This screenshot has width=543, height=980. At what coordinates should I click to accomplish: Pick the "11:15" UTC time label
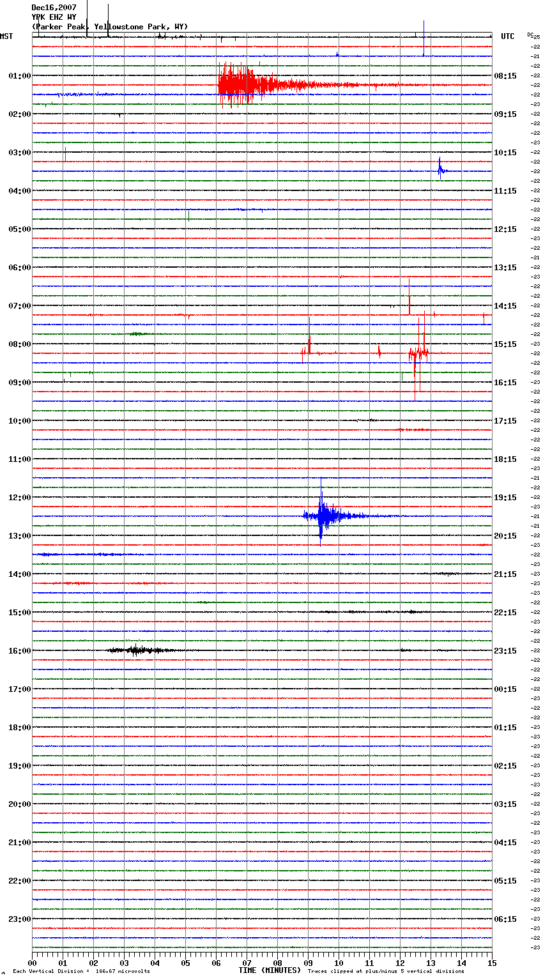505,191
